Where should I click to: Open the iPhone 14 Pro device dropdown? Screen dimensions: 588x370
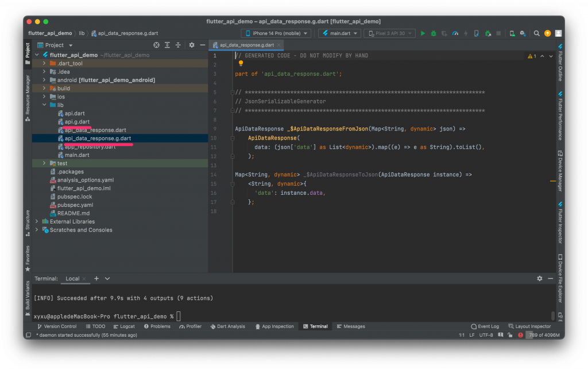276,33
